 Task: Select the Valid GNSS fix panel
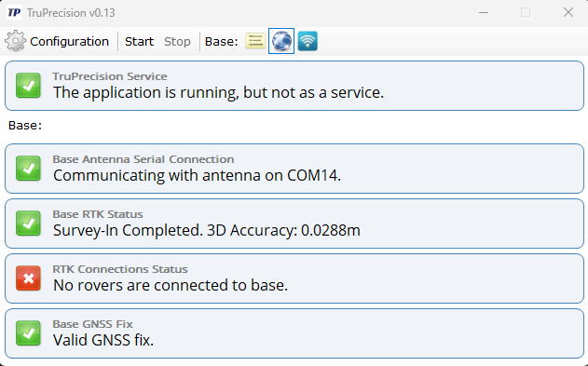[294, 333]
